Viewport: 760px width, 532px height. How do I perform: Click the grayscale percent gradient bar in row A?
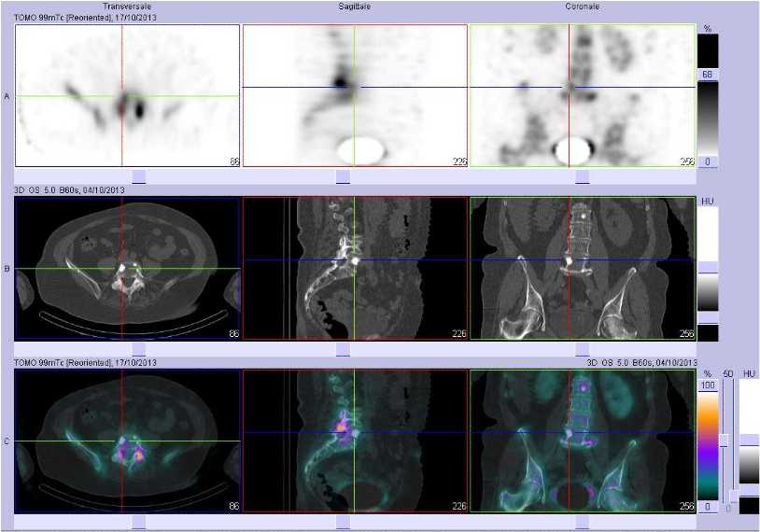coord(708,118)
